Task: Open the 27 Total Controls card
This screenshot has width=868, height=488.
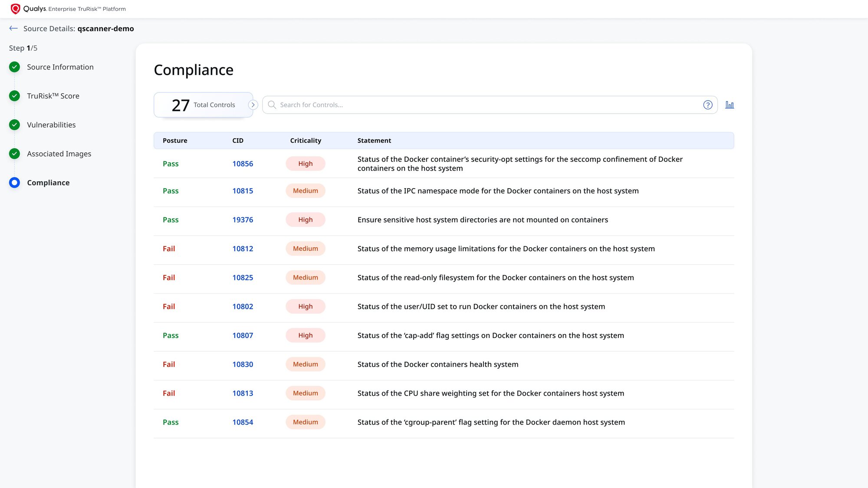Action: pos(203,105)
